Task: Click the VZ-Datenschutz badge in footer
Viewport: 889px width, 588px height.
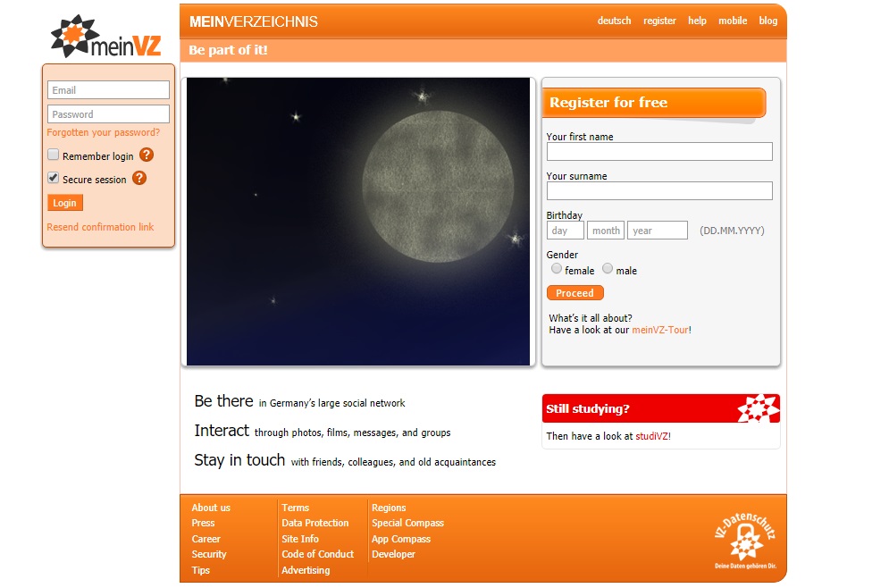Action: point(745,541)
